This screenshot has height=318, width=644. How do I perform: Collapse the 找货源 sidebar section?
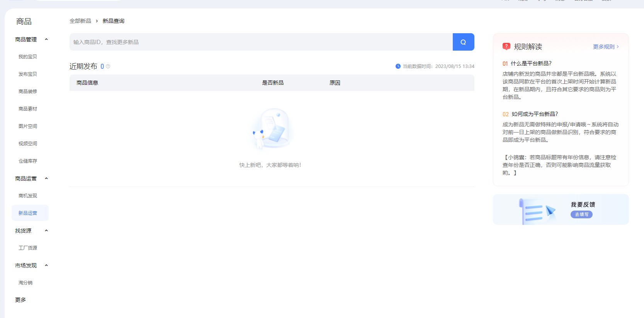tap(46, 231)
